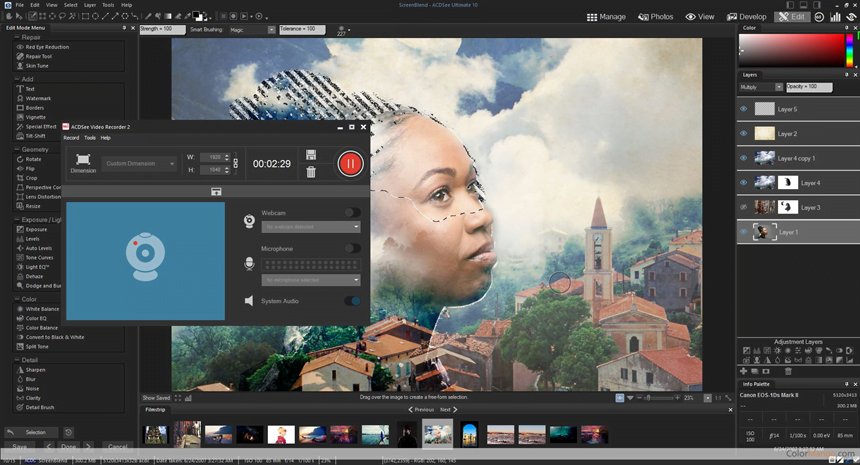Toggle visibility of Layer 2
Image resolution: width=860 pixels, height=465 pixels.
point(744,133)
